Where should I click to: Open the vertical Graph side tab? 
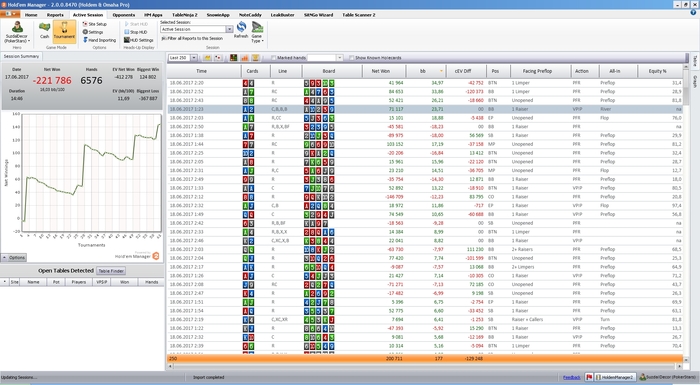695,81
